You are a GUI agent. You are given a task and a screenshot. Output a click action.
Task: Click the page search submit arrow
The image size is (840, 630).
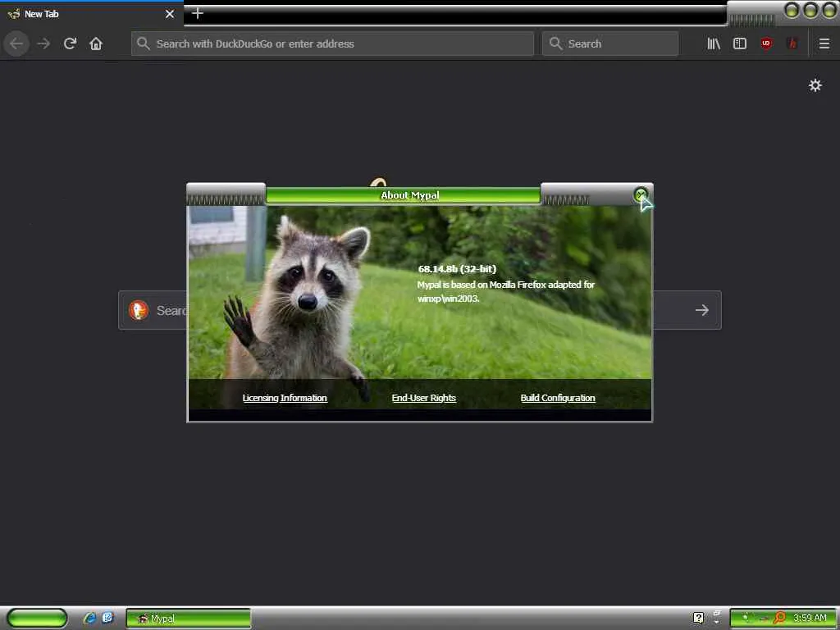click(x=701, y=310)
